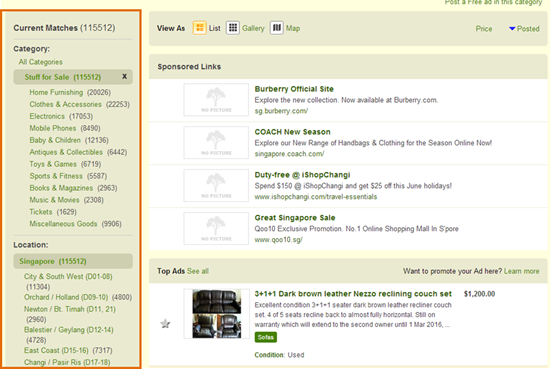Switch to List view icon
The width and height of the screenshot is (550, 369).
[200, 28]
